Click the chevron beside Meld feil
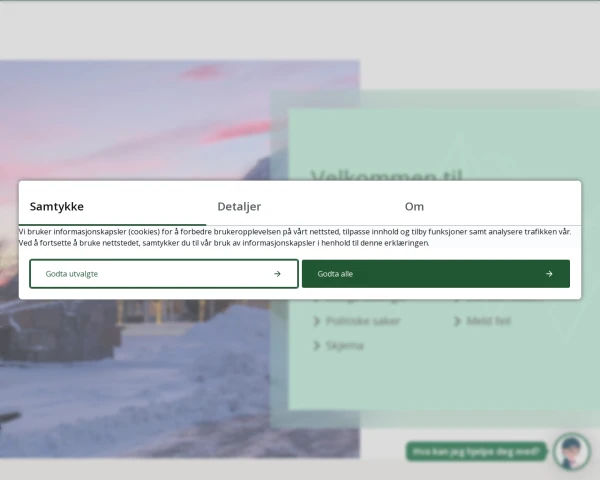Image resolution: width=600 pixels, height=480 pixels. 457,321
